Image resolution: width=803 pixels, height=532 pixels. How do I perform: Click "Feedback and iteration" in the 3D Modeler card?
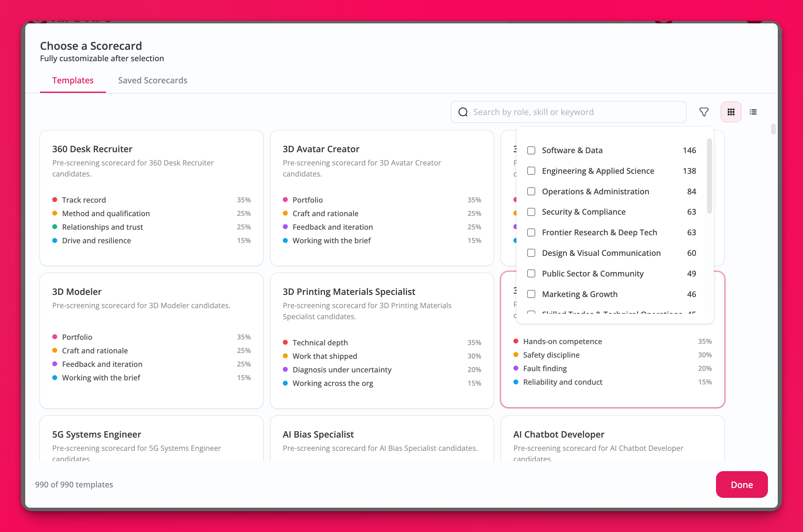click(102, 364)
